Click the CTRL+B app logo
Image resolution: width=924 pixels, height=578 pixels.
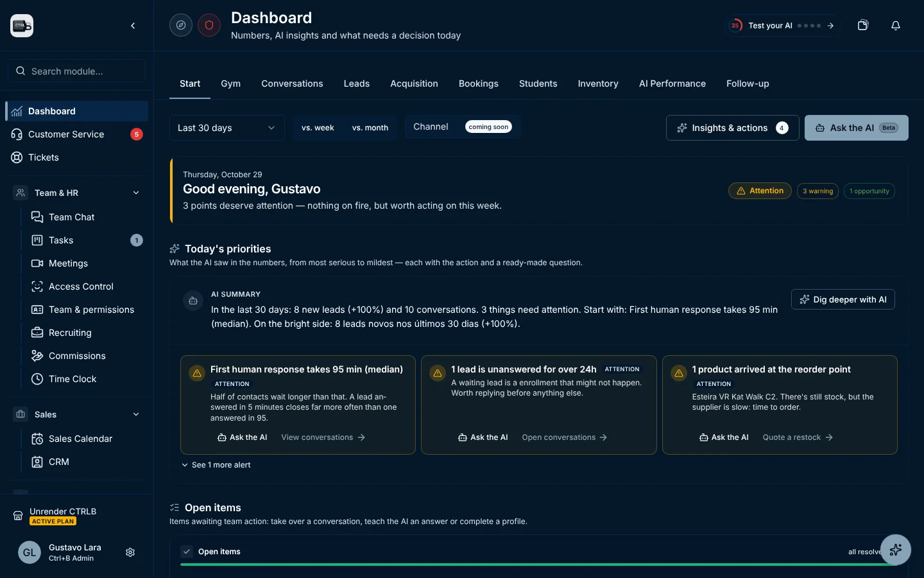tap(22, 26)
